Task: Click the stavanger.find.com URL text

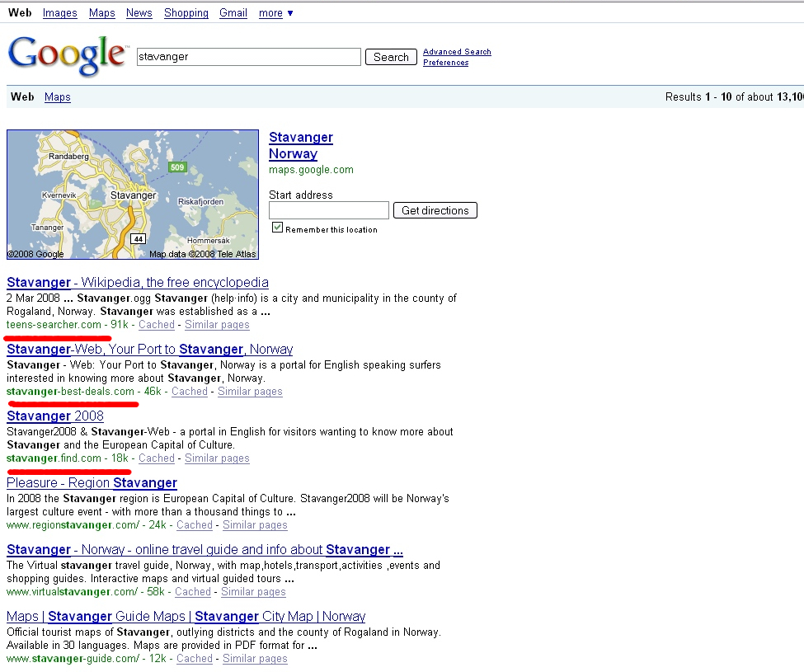Action: [54, 458]
